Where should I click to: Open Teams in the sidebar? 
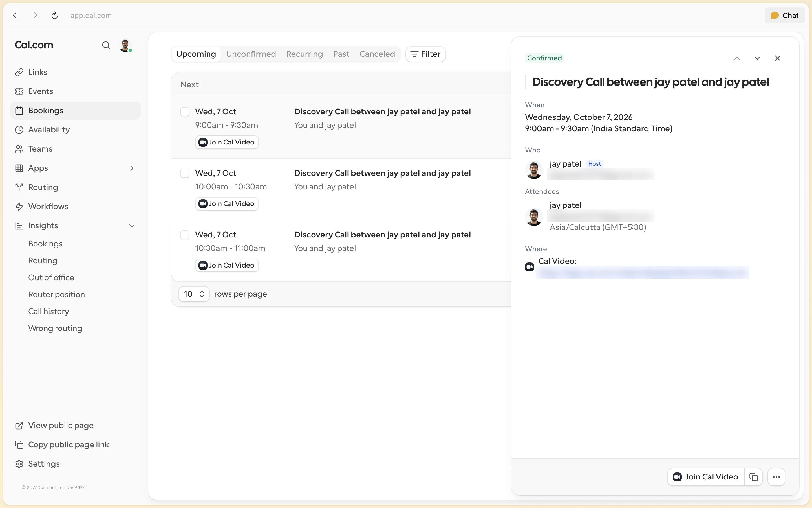[76, 149]
